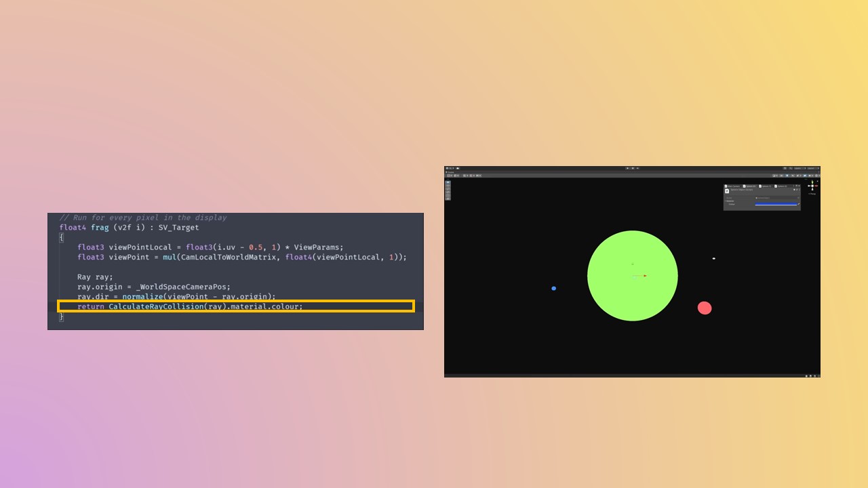Select the Rect tool in scene overlay
Image resolution: width=868 pixels, height=488 pixels.
tap(448, 195)
